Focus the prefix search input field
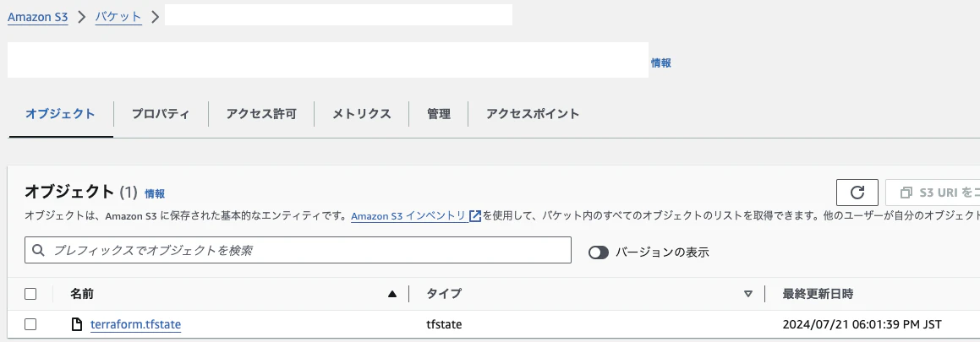 point(298,250)
